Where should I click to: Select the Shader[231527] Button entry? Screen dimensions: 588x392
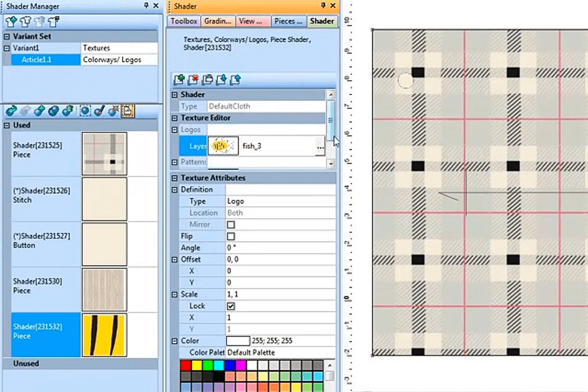[x=46, y=244]
